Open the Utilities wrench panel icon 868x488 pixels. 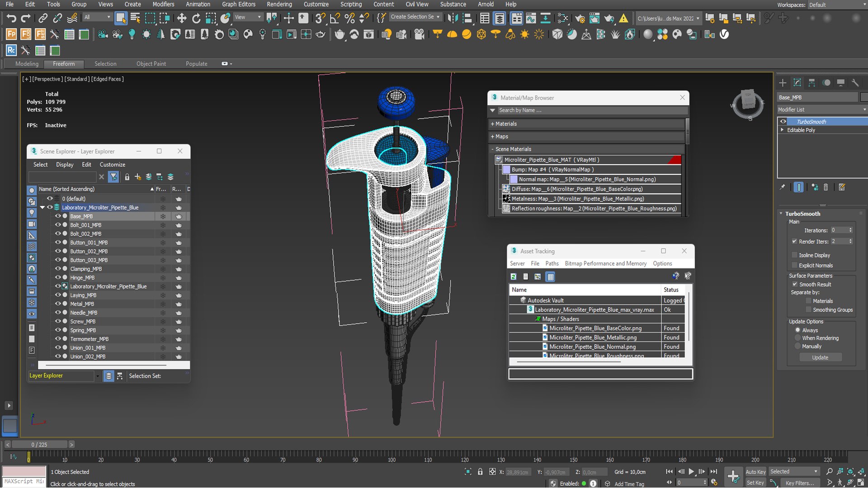855,83
